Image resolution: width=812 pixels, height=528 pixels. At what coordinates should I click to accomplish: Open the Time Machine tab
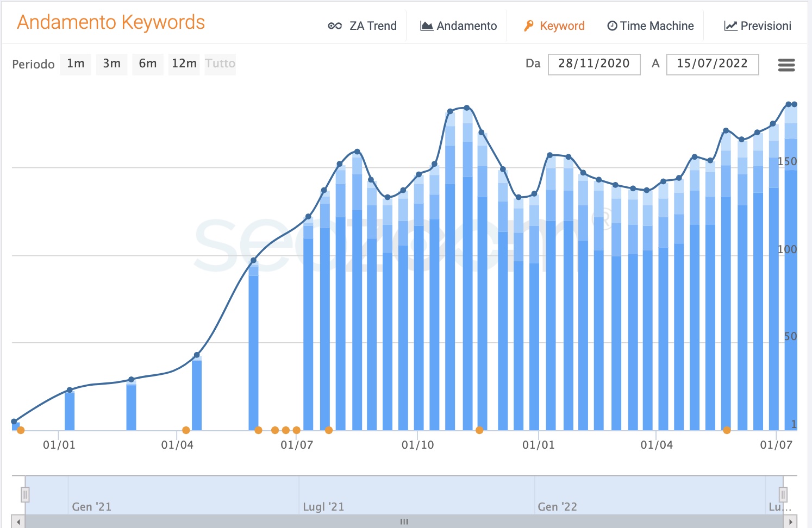pyautogui.click(x=651, y=26)
